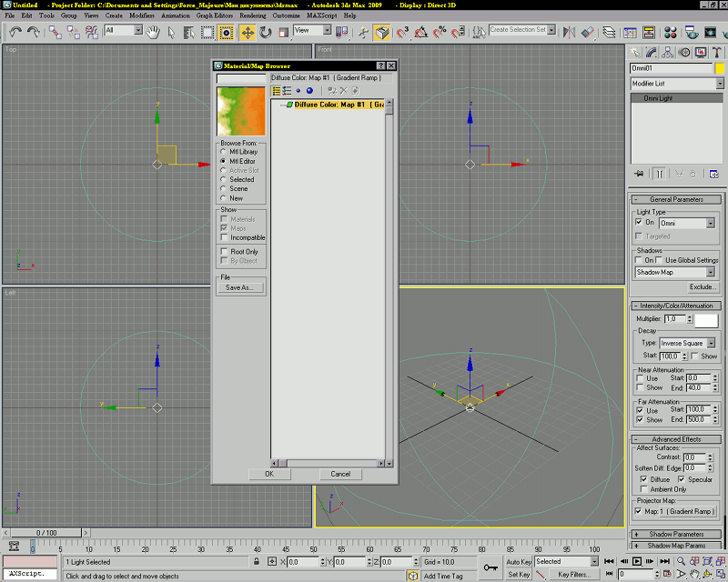Click OK in Material/Map Browser
Viewport: 728px width, 582px height.
(269, 474)
